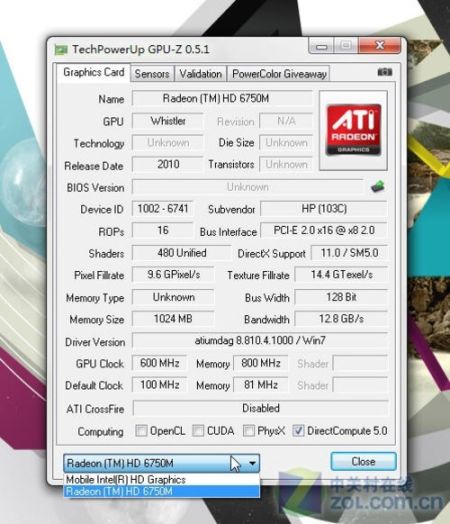Toggle the CUDA checkbox
The height and width of the screenshot is (524, 450).
tap(198, 430)
